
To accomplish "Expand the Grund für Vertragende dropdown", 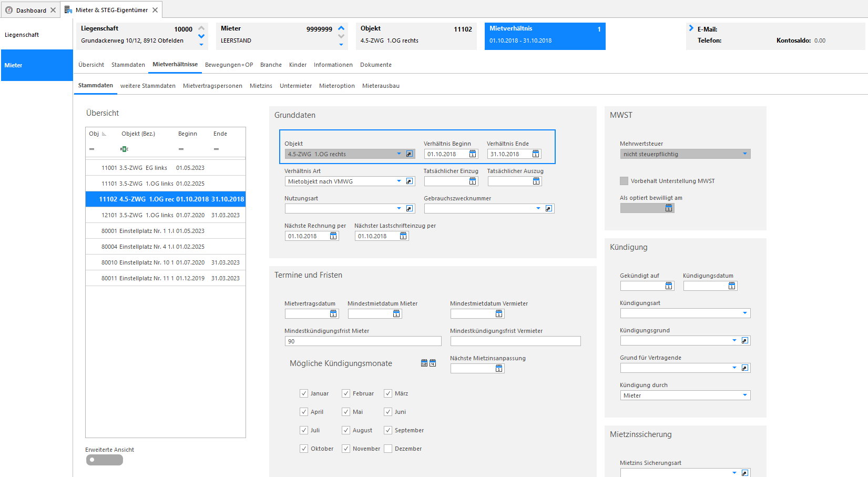I will (x=734, y=368).
